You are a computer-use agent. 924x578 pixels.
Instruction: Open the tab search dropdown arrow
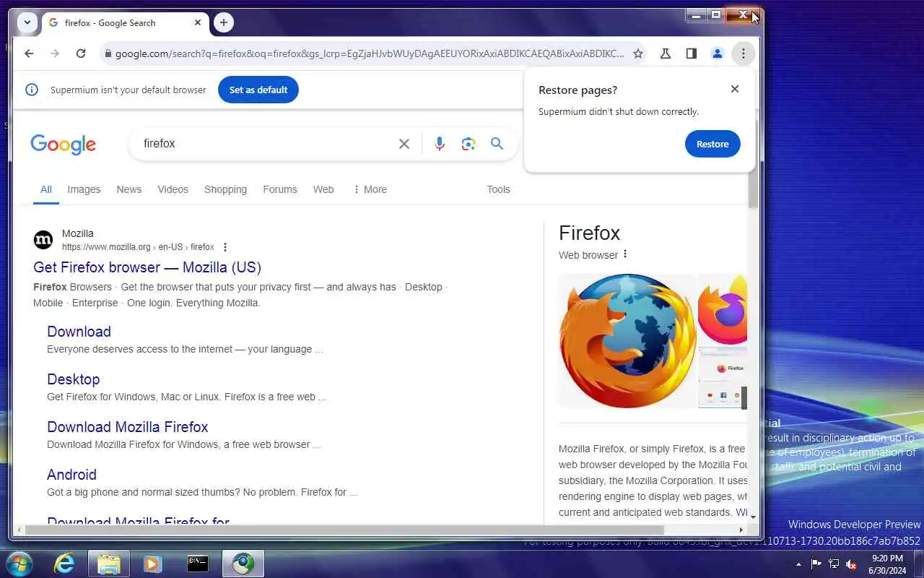click(x=27, y=22)
